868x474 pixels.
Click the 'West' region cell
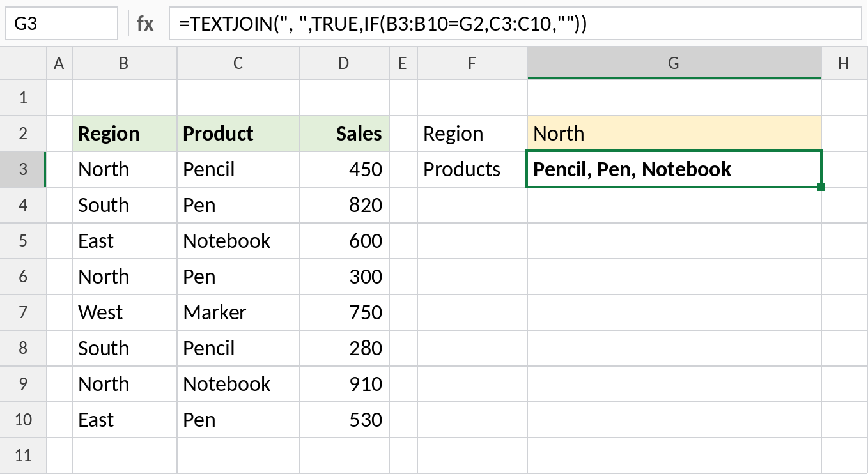tap(125, 312)
